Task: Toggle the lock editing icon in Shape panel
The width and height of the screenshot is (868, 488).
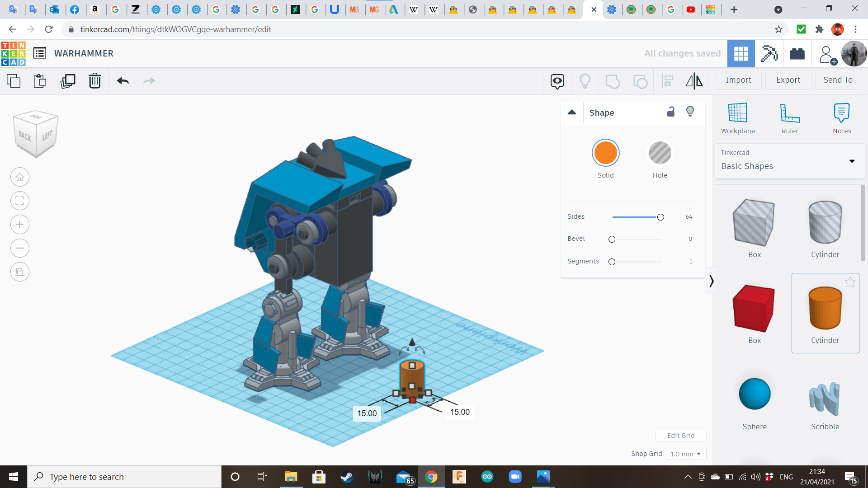Action: [671, 112]
